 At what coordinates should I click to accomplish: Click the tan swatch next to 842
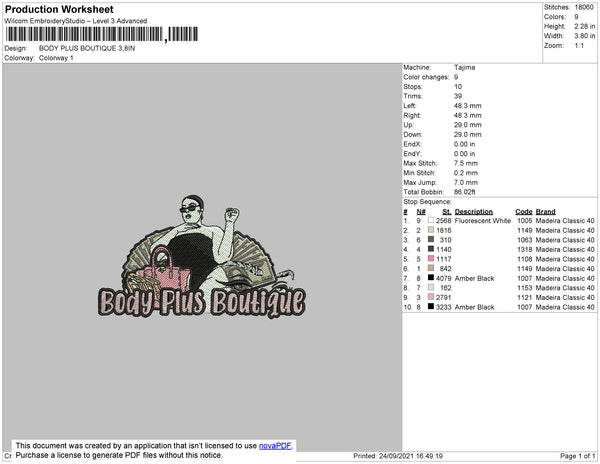coord(431,268)
